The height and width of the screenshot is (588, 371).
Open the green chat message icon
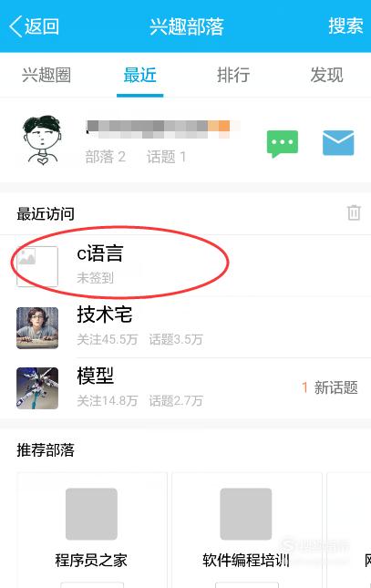tap(283, 144)
